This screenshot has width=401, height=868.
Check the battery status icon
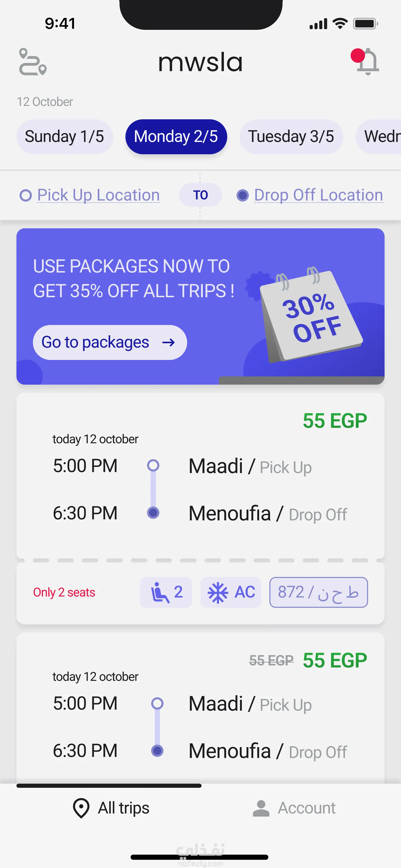tap(365, 24)
